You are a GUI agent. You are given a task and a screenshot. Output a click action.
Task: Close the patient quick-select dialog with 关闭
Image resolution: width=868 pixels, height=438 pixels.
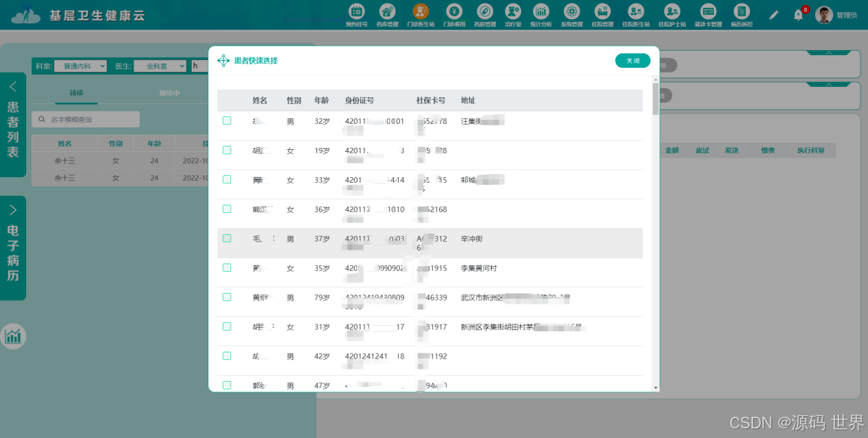(x=632, y=60)
